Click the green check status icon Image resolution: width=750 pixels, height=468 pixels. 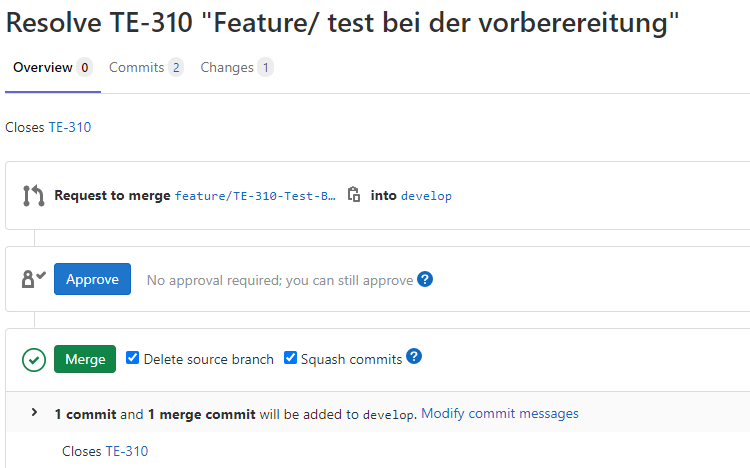tap(33, 359)
